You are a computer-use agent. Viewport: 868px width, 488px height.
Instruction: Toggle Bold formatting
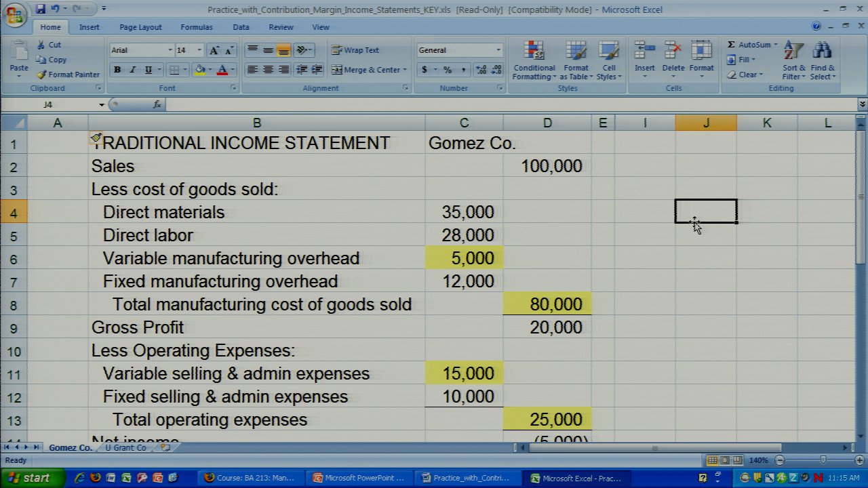[117, 70]
